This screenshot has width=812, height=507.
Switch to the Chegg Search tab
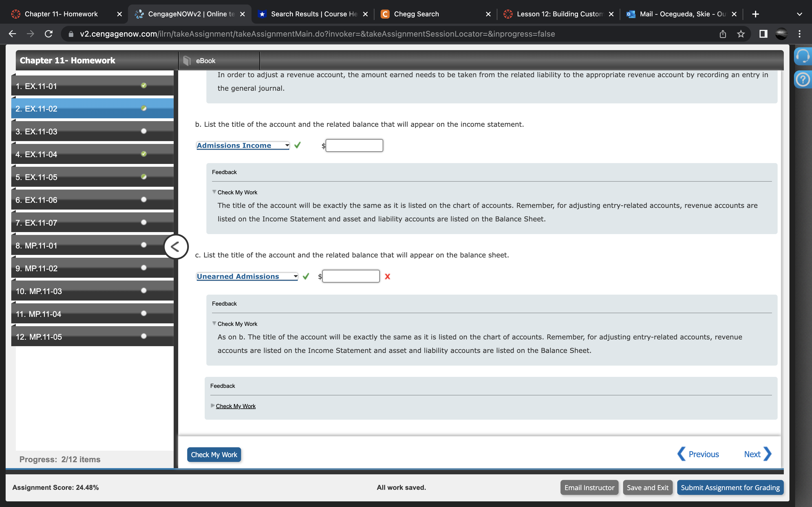(x=416, y=14)
